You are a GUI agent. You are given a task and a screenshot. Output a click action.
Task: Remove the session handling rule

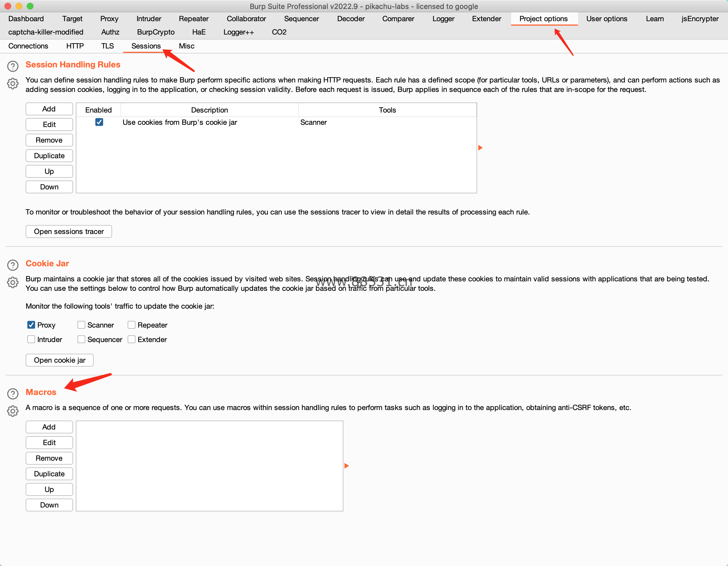pyautogui.click(x=49, y=140)
